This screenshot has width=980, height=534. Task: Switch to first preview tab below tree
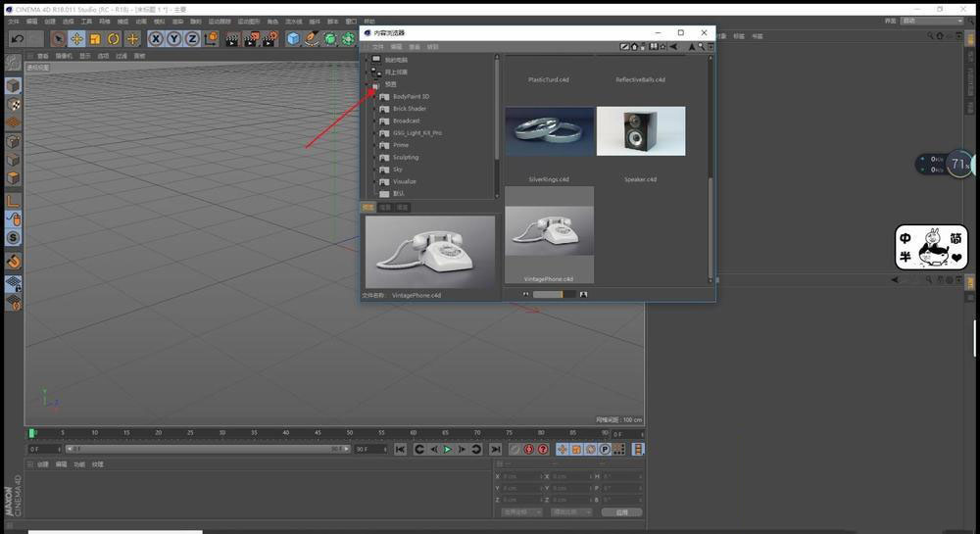tap(368, 208)
